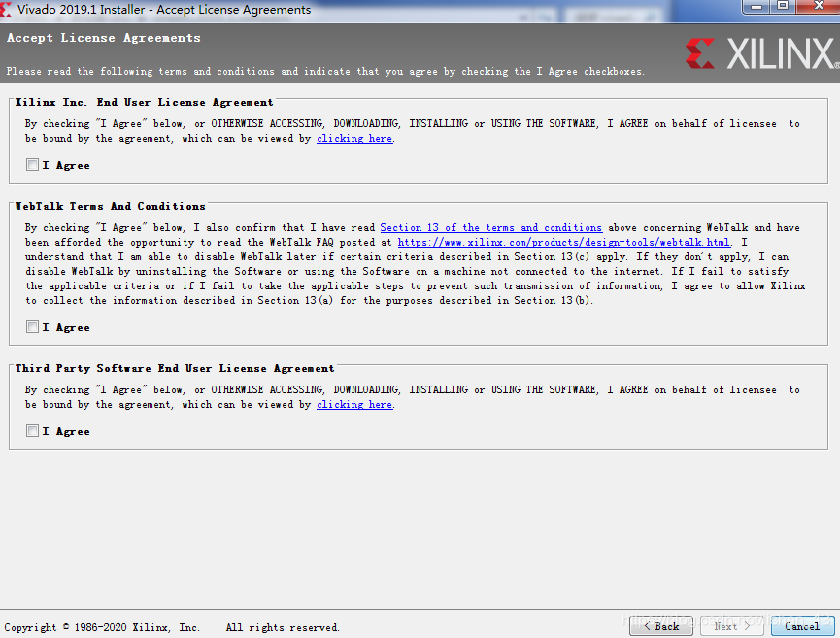Open the Xilinx EULA 'clicking here' link
This screenshot has height=638, width=840.
point(354,139)
